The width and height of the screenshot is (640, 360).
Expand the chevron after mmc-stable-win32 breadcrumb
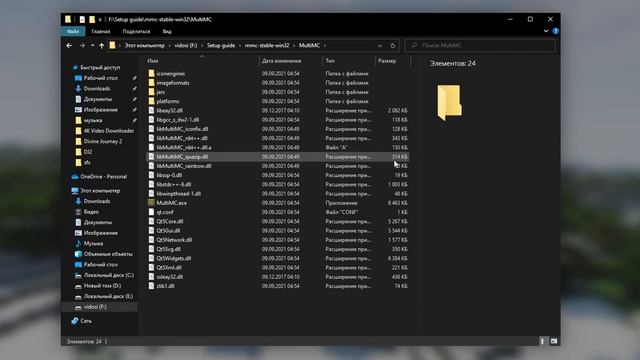point(294,45)
